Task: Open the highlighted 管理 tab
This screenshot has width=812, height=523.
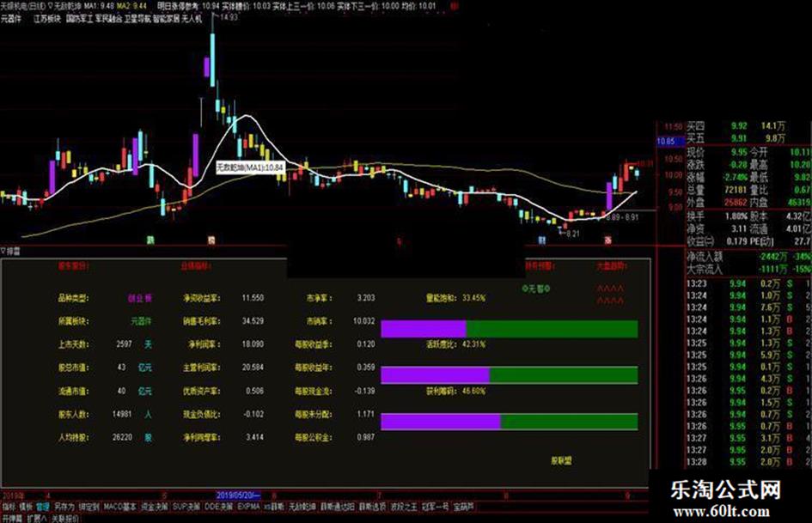Action: (x=43, y=507)
